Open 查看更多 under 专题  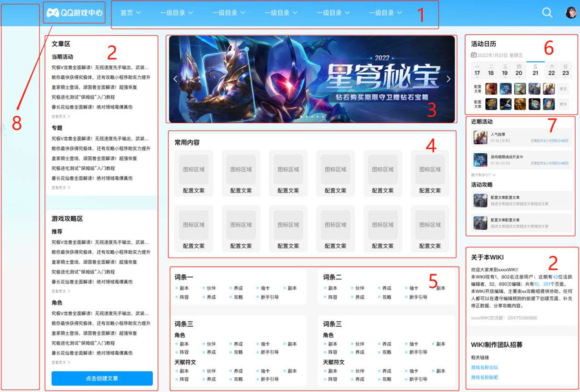click(x=61, y=188)
